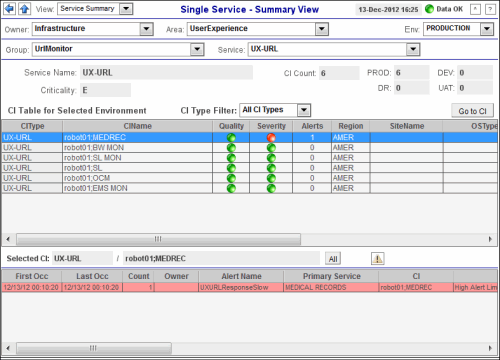Sort alerts by Primary Service header
Screen dimensions: 500x360
tap(331, 276)
